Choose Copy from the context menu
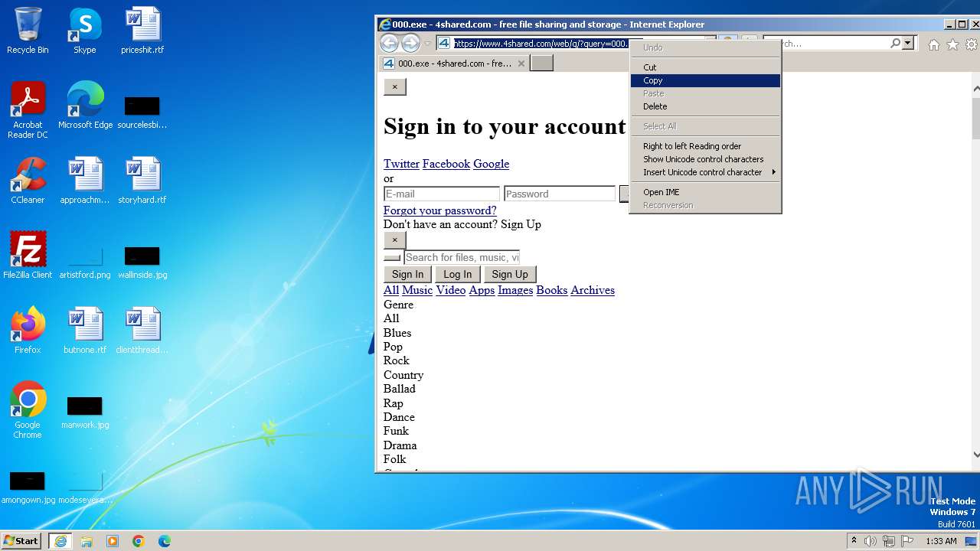Screen dimensions: 980x551 pos(705,80)
